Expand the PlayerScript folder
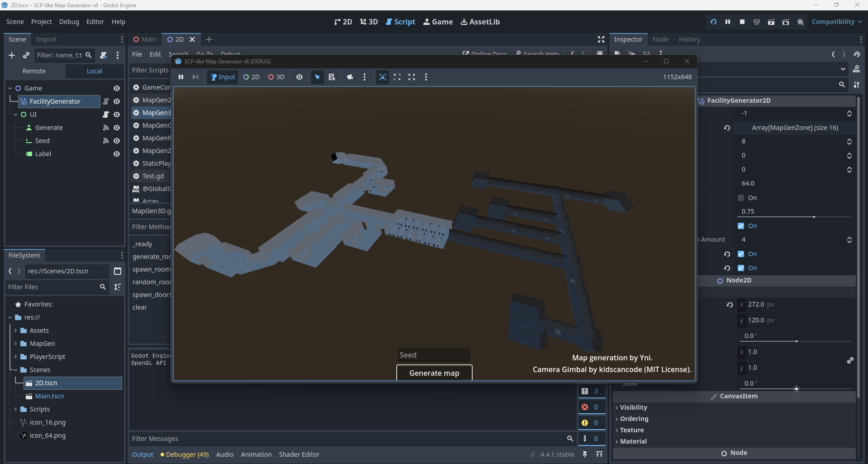This screenshot has height=464, width=868. (x=15, y=357)
